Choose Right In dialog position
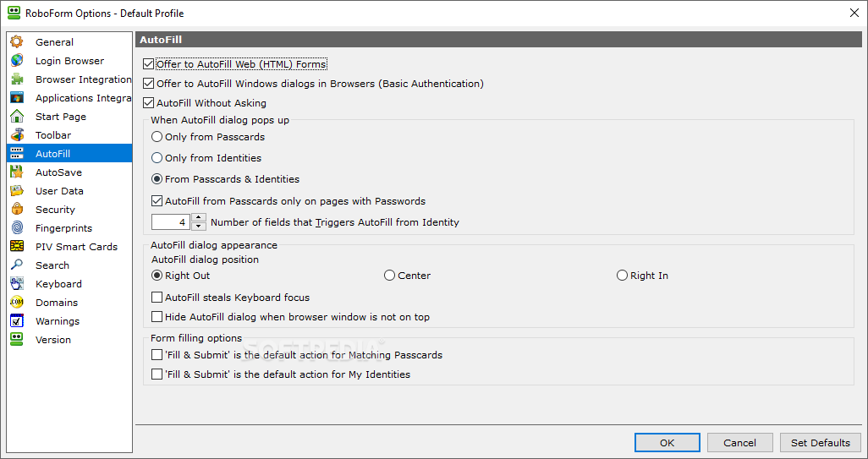Viewport: 868px width, 459px height. (x=622, y=276)
